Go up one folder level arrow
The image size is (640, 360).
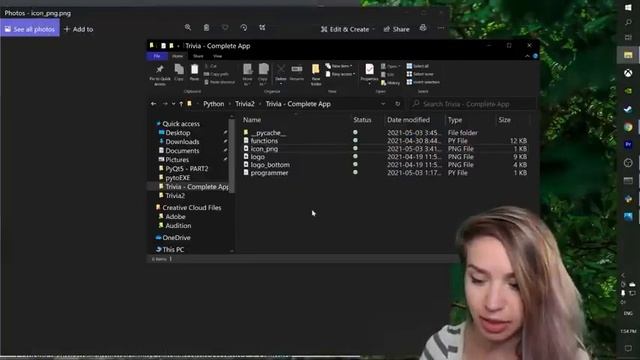coord(181,104)
